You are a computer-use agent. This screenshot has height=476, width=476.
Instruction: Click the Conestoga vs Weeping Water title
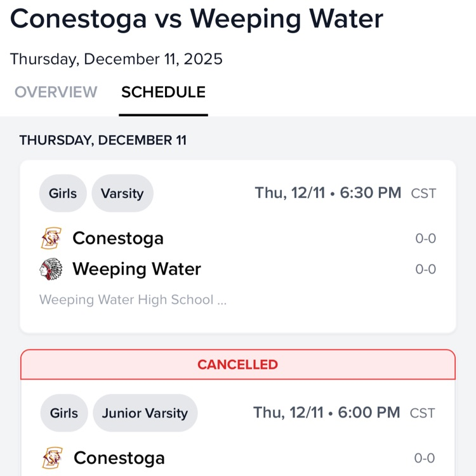197,20
